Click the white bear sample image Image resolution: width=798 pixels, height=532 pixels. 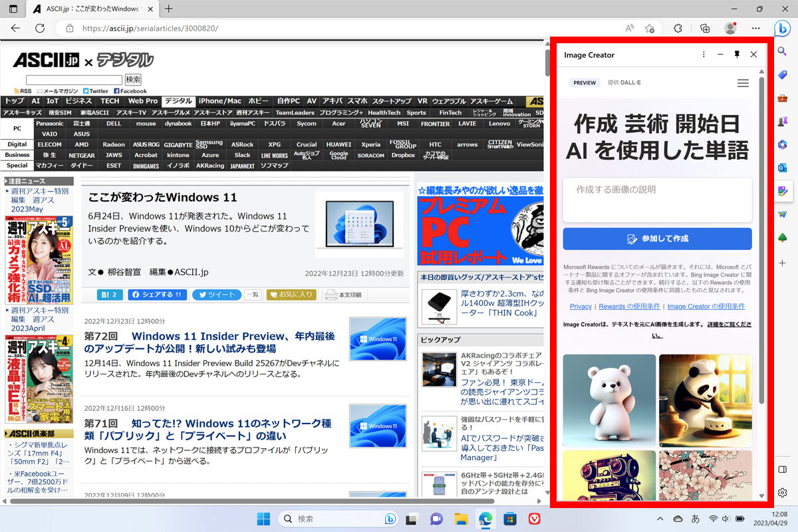tap(609, 400)
